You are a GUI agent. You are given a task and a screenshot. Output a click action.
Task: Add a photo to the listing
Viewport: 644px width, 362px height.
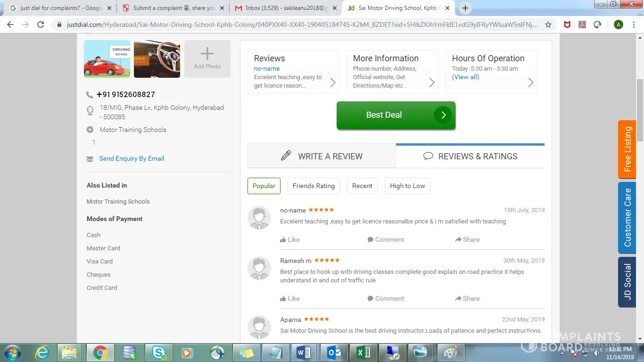coord(207,59)
